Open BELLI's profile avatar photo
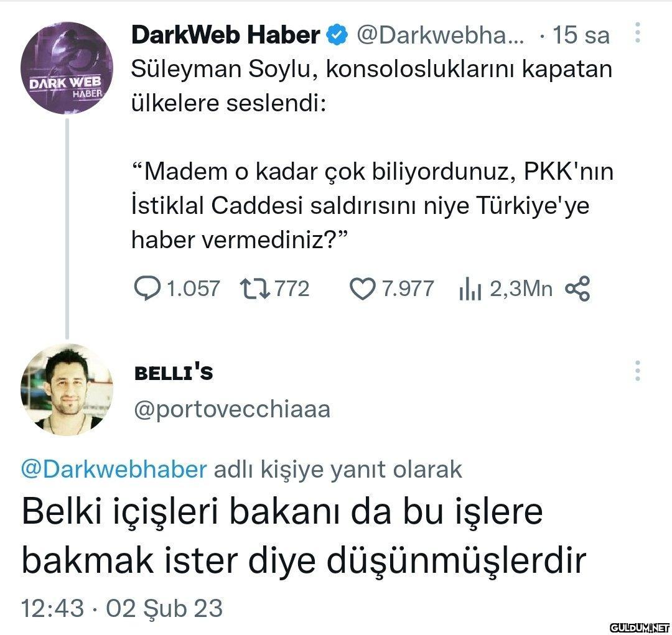 tap(67, 389)
